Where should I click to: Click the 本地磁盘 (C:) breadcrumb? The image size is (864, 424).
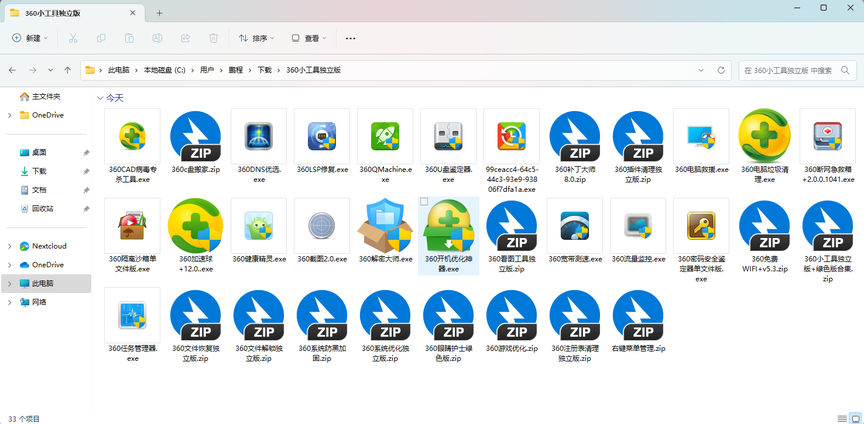[164, 71]
